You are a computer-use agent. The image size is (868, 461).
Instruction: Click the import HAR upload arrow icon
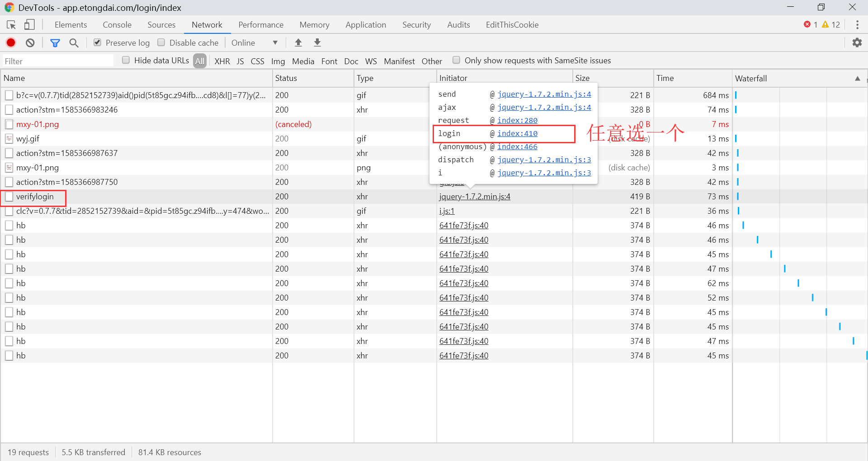(298, 42)
